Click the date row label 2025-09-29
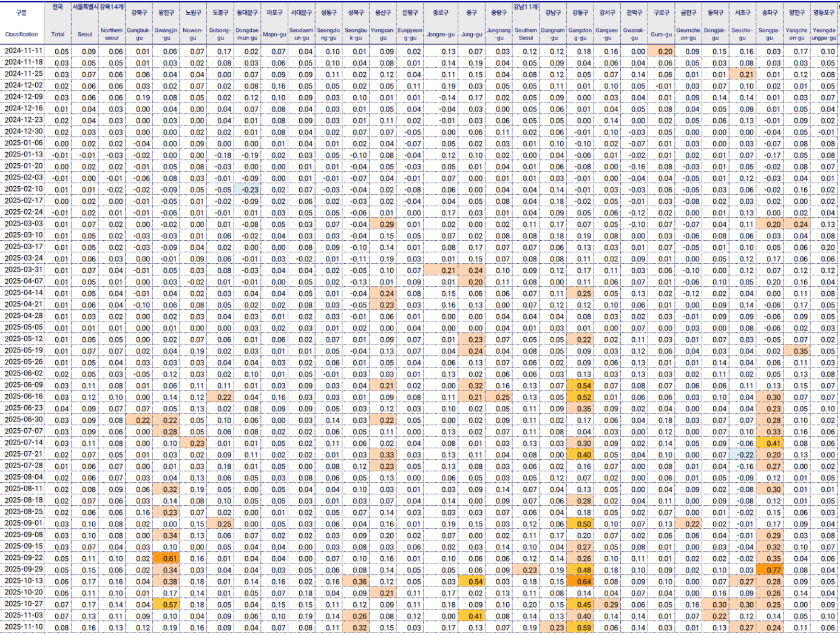This screenshot has height=635, width=840. (x=24, y=569)
